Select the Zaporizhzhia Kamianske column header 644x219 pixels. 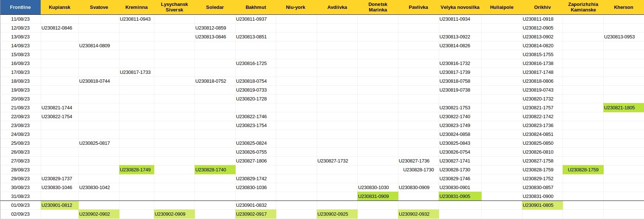583,7
